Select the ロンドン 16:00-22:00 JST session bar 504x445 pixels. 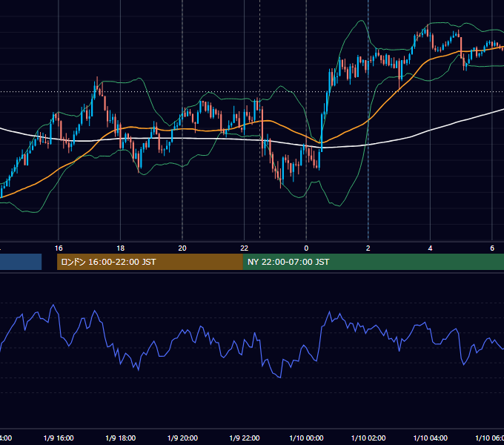[150, 262]
